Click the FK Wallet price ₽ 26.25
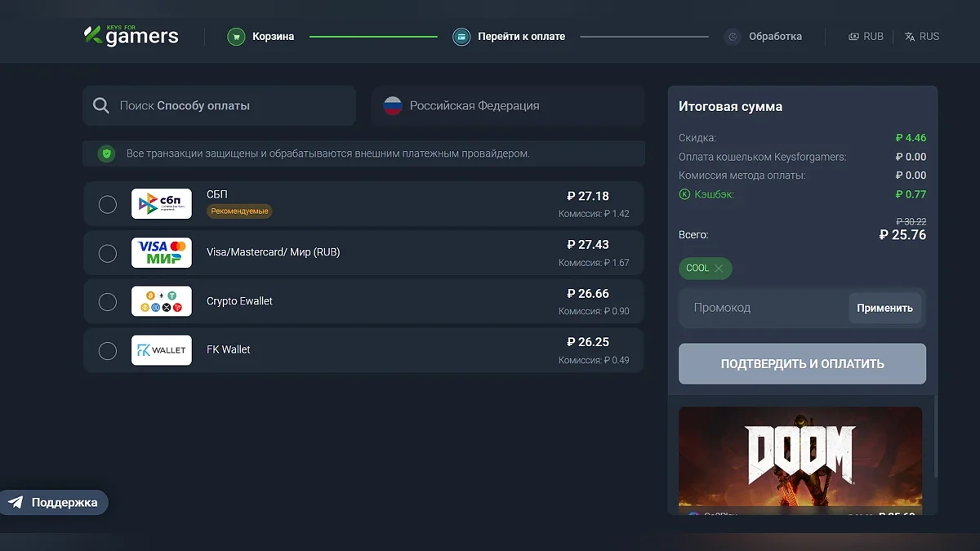 pyautogui.click(x=588, y=342)
